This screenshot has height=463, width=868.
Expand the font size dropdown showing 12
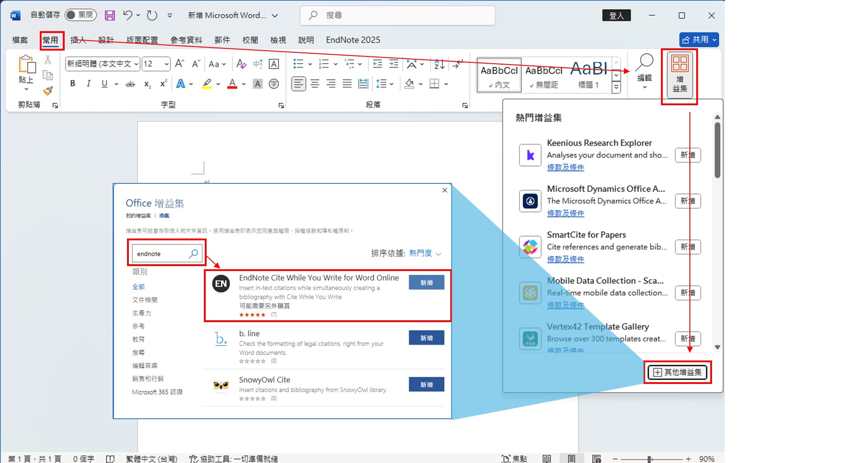tap(166, 64)
